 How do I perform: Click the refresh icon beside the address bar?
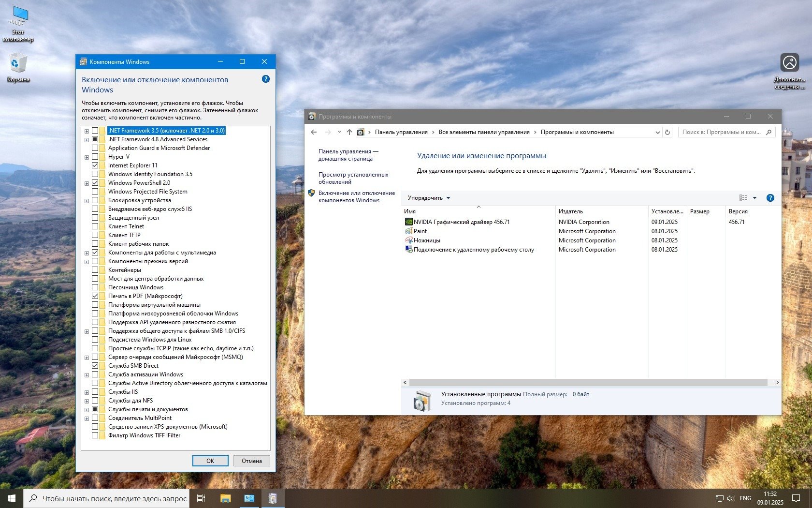pyautogui.click(x=667, y=132)
